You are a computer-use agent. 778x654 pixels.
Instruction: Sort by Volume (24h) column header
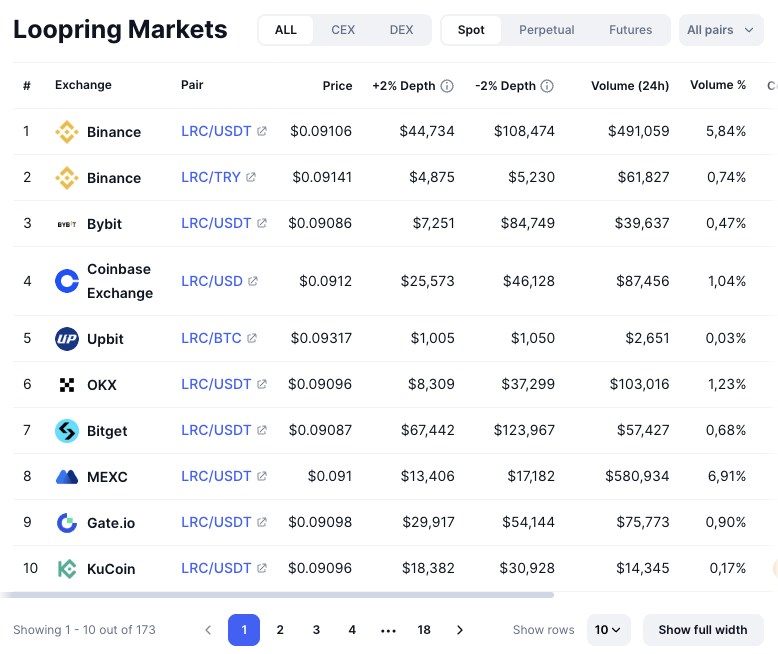630,86
